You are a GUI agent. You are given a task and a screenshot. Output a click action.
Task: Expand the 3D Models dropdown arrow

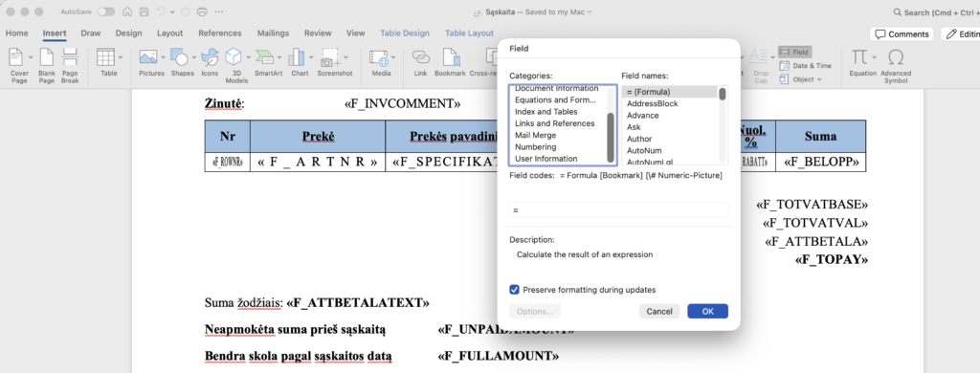click(248, 57)
